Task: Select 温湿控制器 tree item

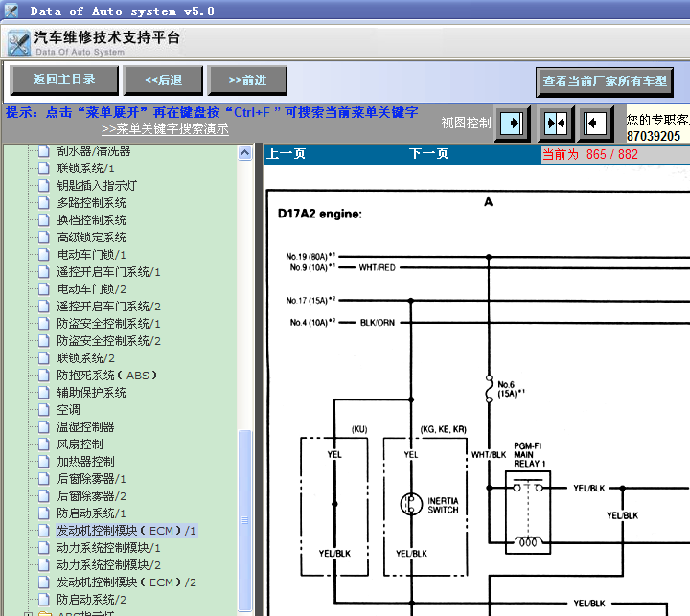Action: coord(86,427)
